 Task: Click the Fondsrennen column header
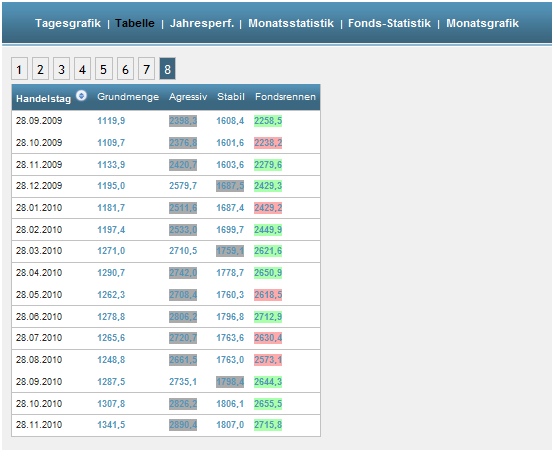coord(285,97)
